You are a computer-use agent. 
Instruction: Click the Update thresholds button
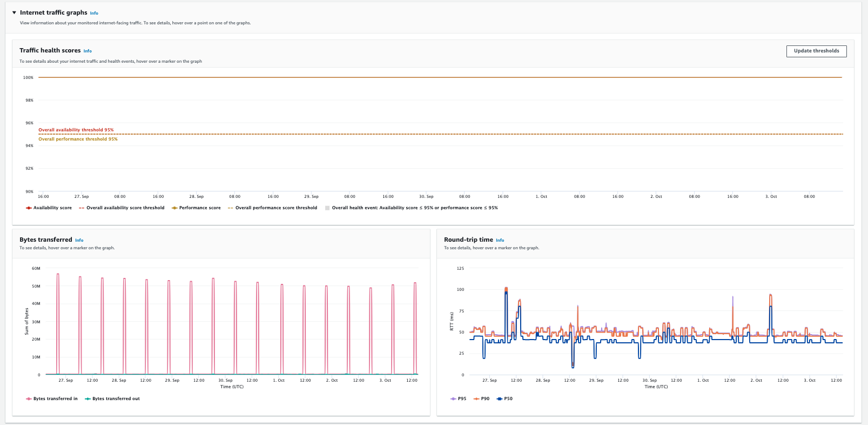pyautogui.click(x=816, y=51)
